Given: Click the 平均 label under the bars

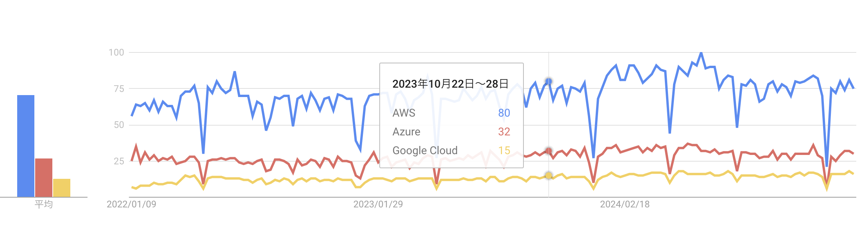Looking at the screenshot, I should pos(43,204).
